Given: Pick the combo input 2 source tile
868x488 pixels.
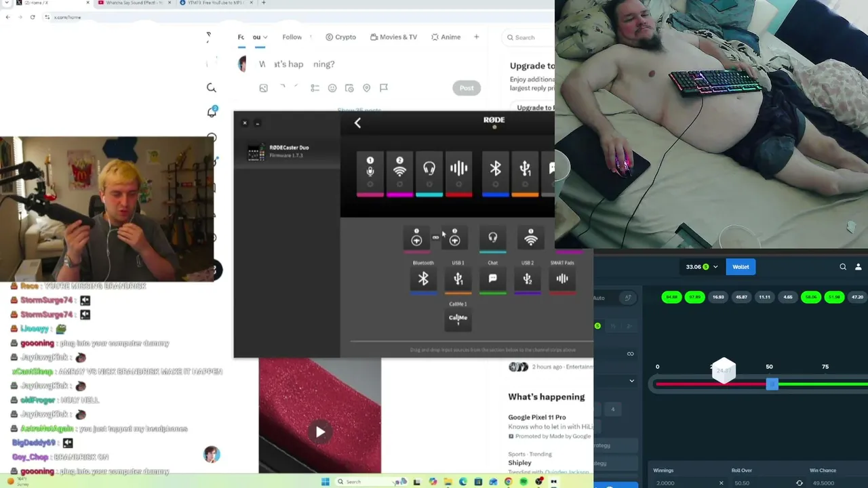Looking at the screenshot, I should 455,239.
